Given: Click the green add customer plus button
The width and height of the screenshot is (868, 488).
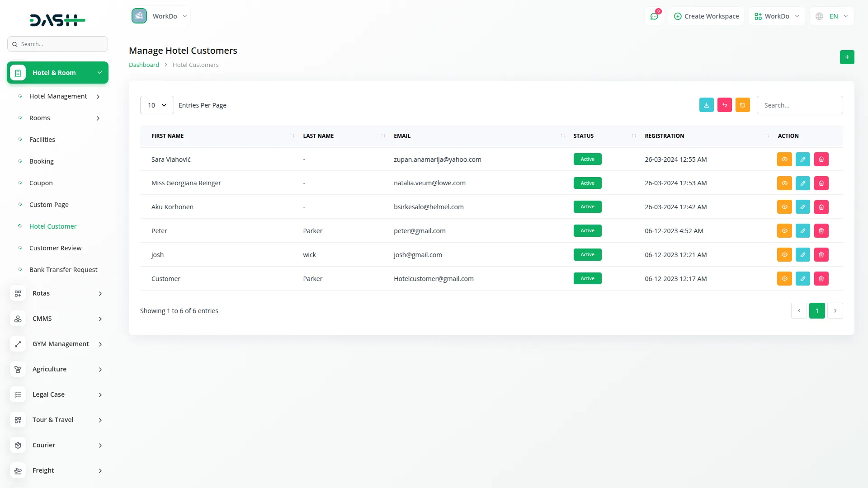Looking at the screenshot, I should (847, 57).
